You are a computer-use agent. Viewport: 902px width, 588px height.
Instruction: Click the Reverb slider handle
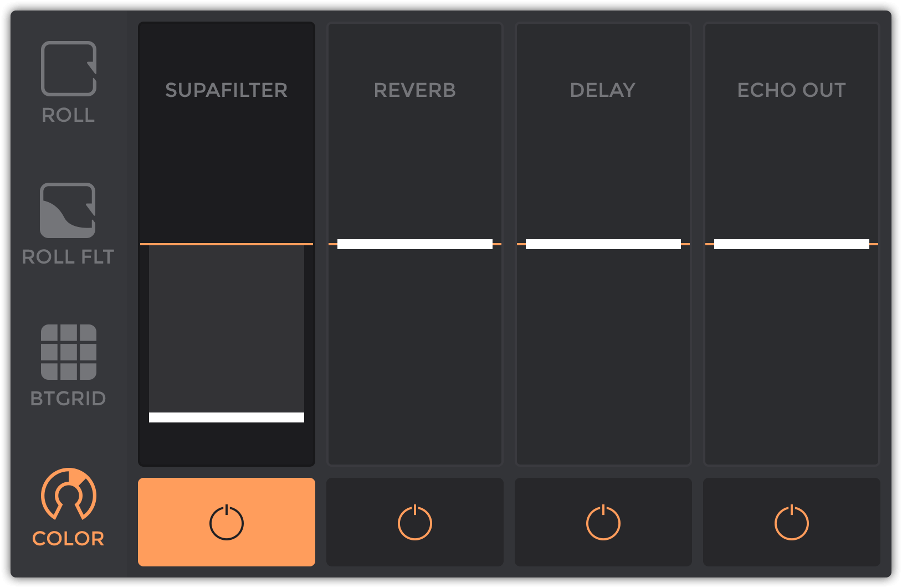[415, 244]
